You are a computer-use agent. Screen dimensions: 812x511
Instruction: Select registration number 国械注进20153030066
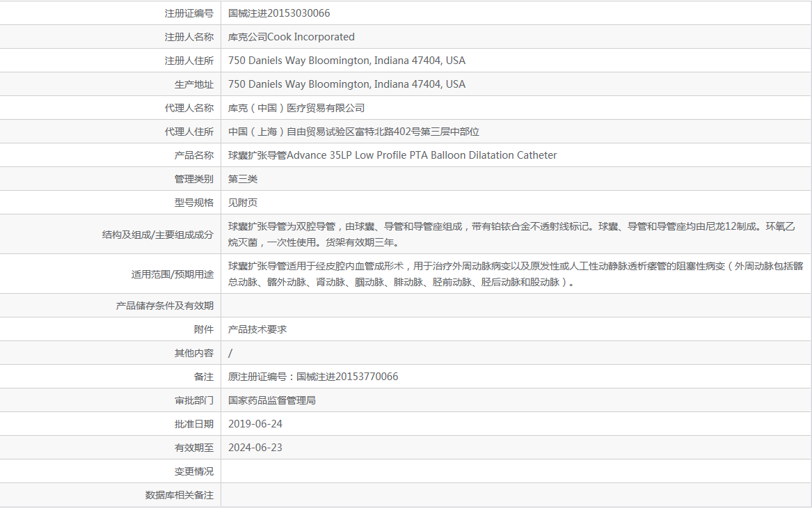coord(279,13)
